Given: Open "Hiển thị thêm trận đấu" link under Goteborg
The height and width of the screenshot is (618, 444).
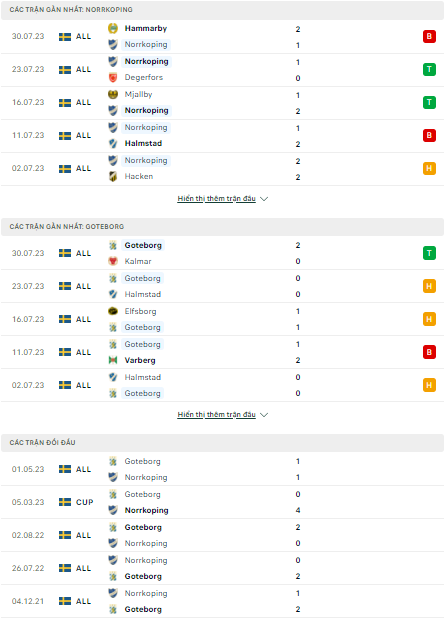Looking at the screenshot, I should 216,414.
